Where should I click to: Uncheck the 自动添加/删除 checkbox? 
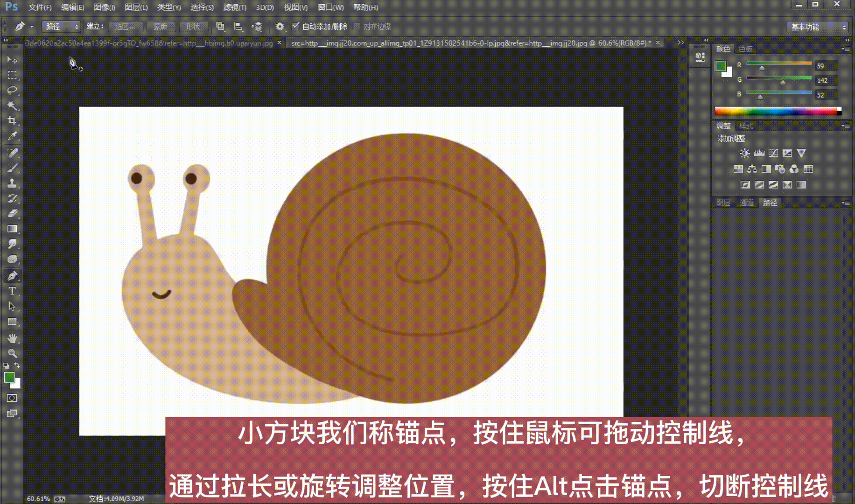click(295, 26)
